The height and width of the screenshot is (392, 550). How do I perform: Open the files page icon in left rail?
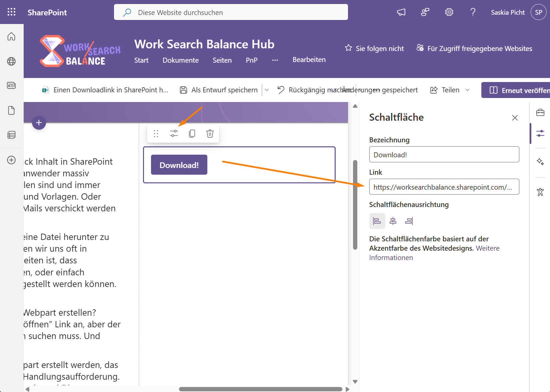coord(11,110)
